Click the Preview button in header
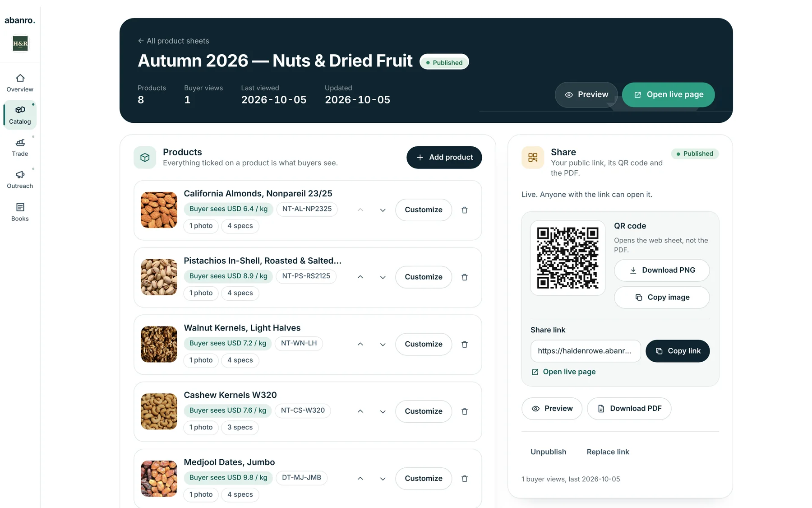Viewport: 812px width, 508px height. click(586, 95)
